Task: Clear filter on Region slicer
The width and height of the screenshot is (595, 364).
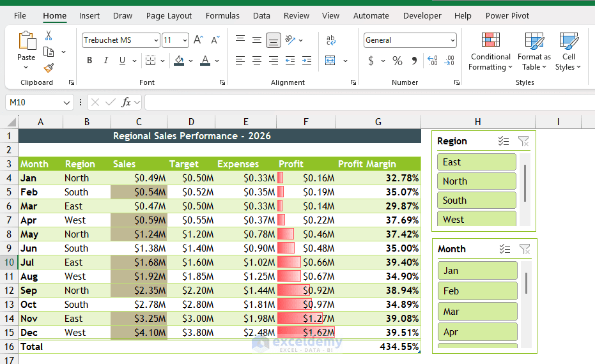Action: click(x=523, y=141)
